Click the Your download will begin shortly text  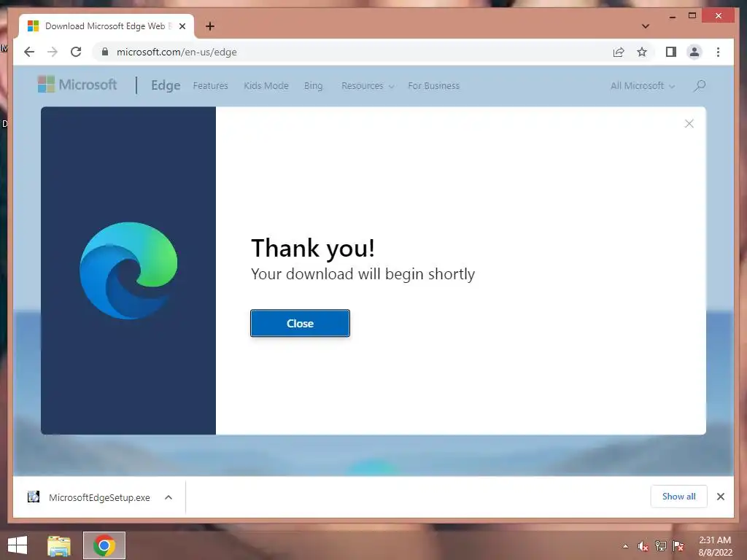point(363,274)
